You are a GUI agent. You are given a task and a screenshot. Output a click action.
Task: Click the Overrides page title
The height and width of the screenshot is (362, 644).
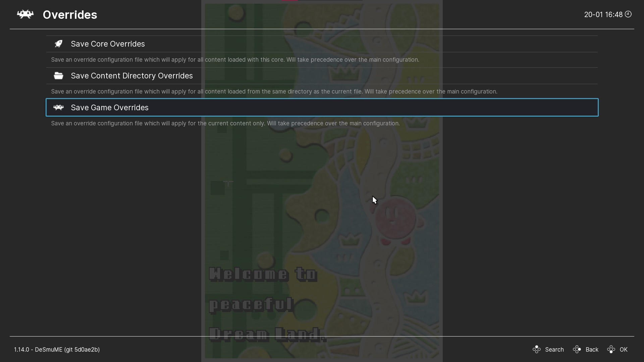(70, 15)
